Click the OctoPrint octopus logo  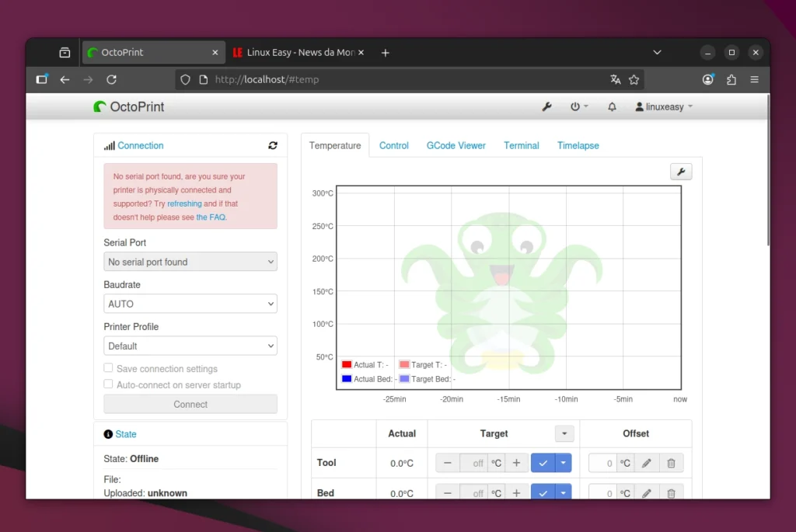[101, 106]
